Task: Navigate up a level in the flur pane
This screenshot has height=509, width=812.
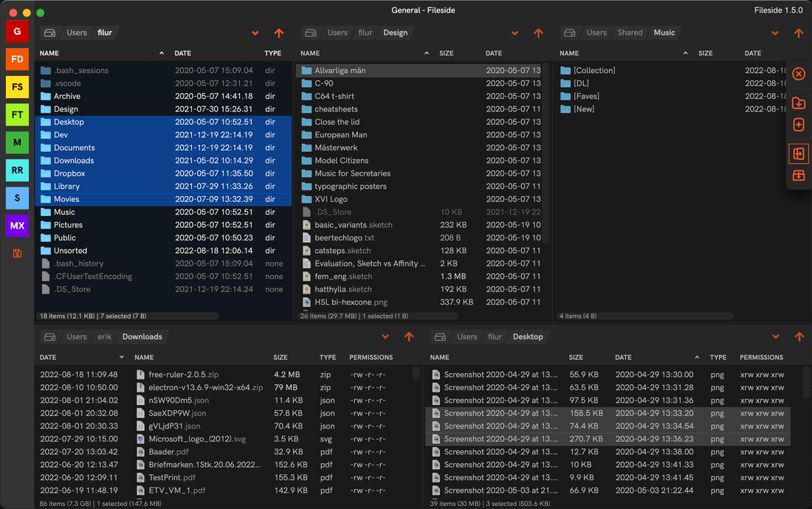Action: coord(278,32)
